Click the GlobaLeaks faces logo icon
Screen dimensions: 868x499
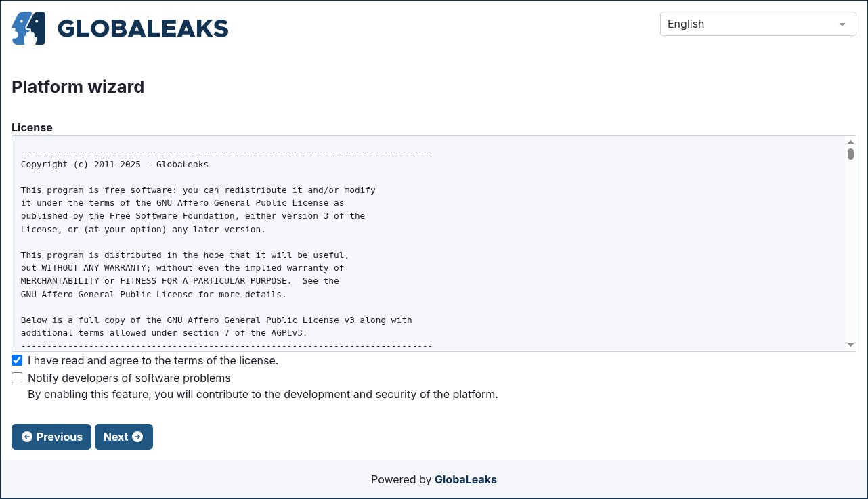click(x=28, y=28)
